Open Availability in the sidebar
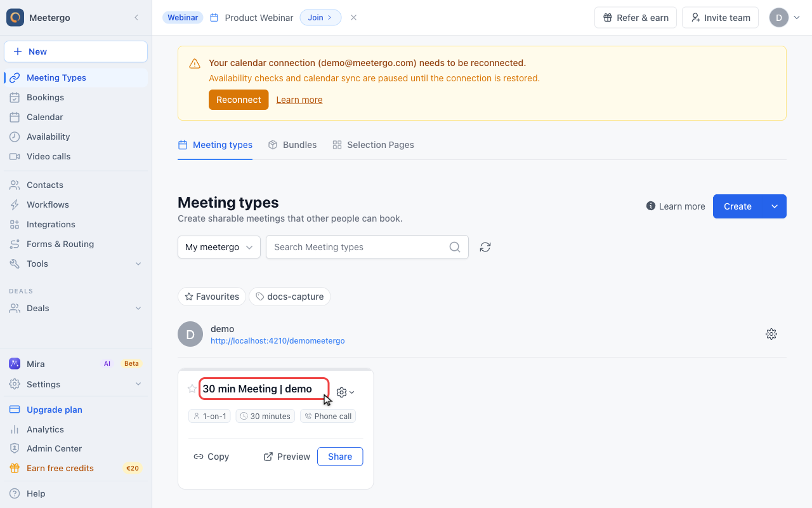The height and width of the screenshot is (508, 812). click(76, 137)
